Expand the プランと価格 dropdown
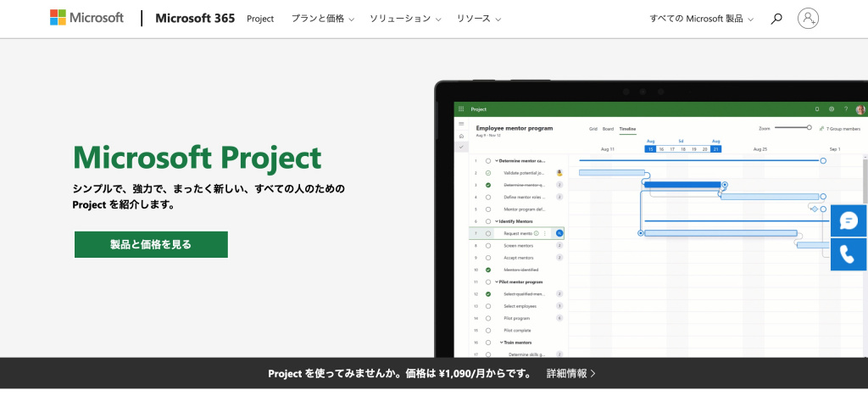The height and width of the screenshot is (407, 868). (x=323, y=19)
